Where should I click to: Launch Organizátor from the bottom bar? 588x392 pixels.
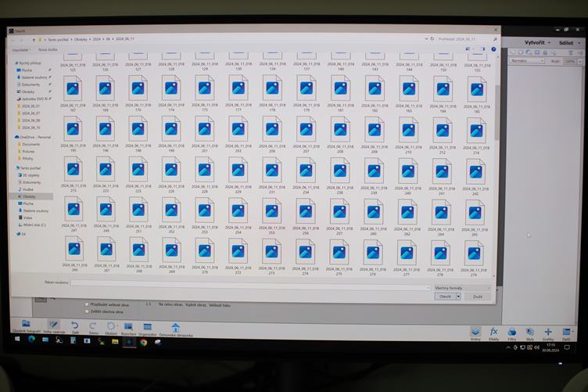point(147,329)
